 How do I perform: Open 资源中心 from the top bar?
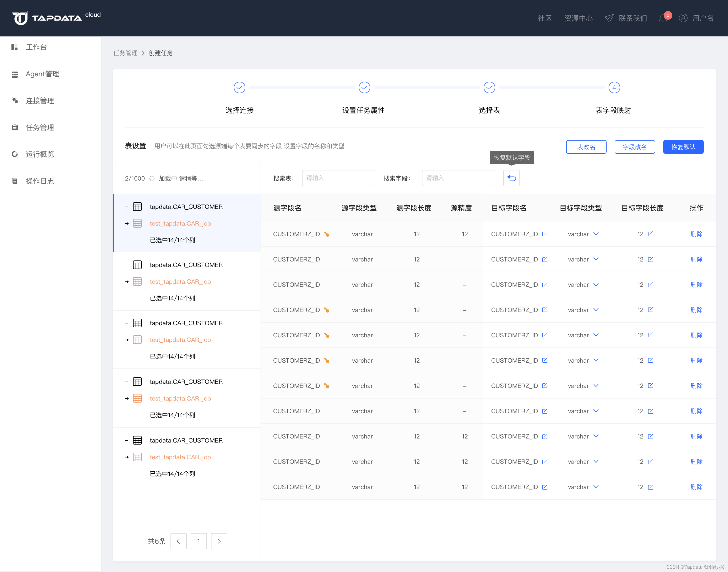click(579, 18)
